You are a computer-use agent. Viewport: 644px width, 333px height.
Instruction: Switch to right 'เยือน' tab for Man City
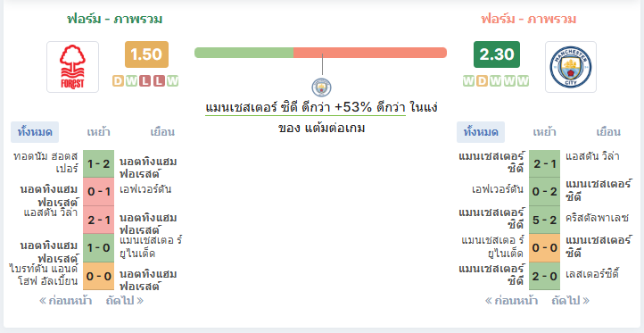click(x=608, y=132)
